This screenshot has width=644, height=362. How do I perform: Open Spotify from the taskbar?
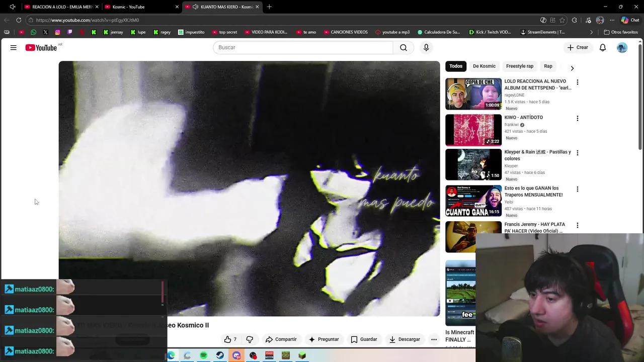coord(203,355)
